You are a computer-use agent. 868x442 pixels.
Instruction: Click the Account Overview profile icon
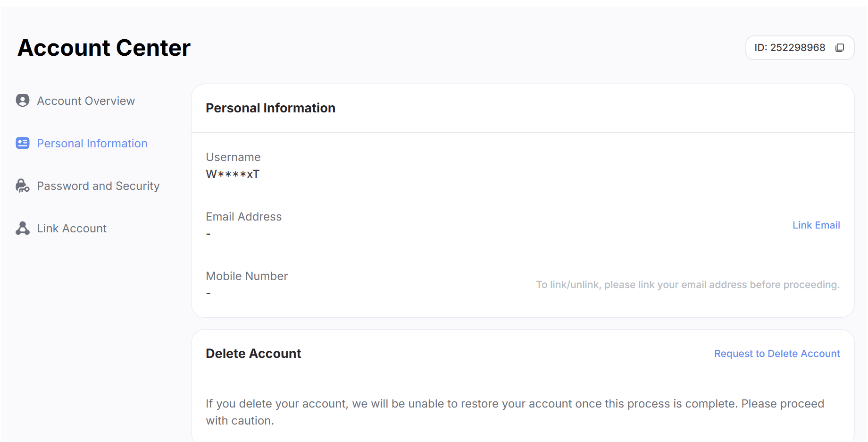[x=23, y=101]
